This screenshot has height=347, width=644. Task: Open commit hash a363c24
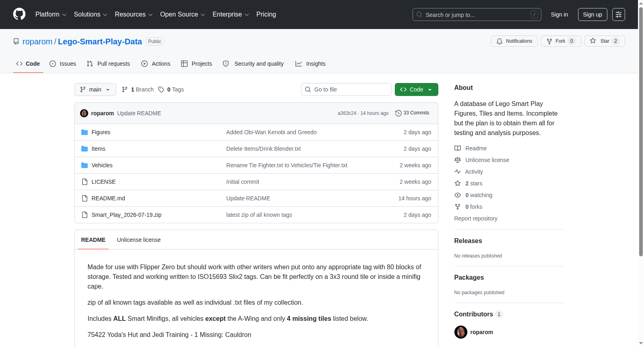[x=347, y=113]
